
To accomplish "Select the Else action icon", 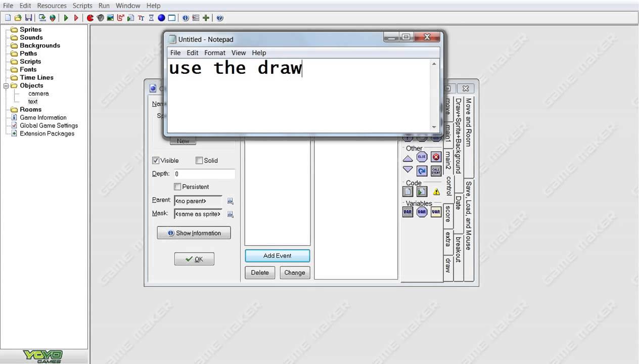I will click(x=422, y=157).
